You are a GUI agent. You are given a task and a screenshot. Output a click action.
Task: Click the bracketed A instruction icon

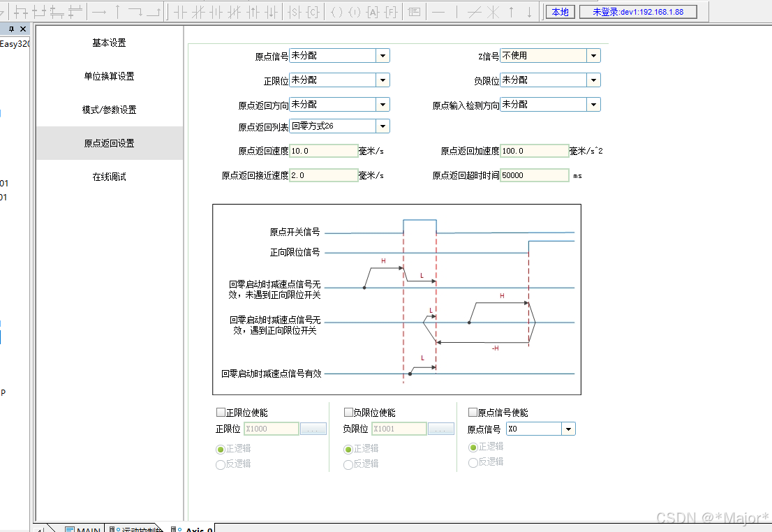tap(373, 12)
